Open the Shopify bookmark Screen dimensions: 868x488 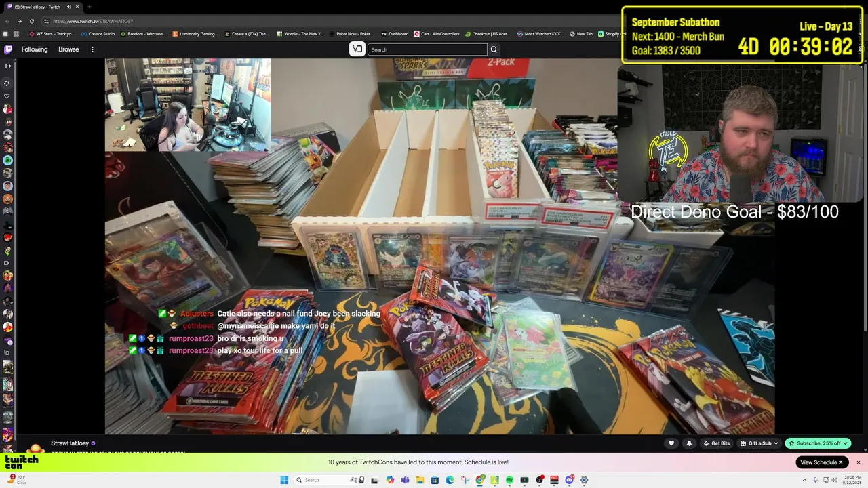pyautogui.click(x=610, y=34)
